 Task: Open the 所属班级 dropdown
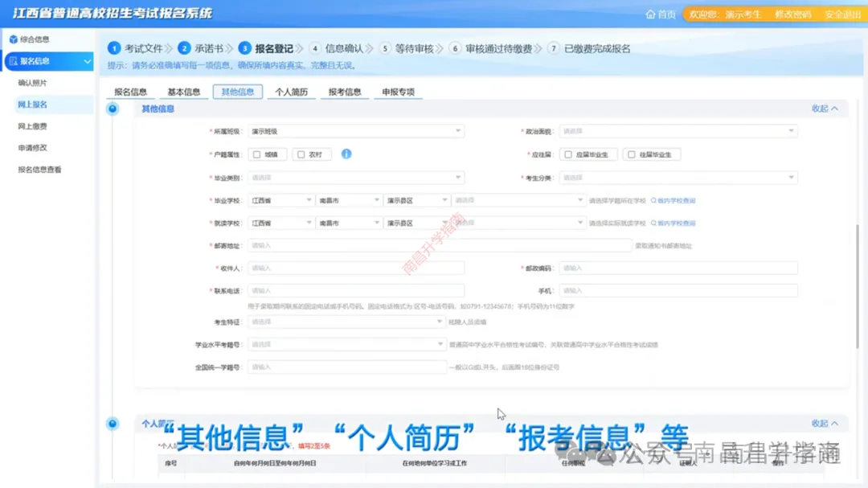pyautogui.click(x=356, y=131)
